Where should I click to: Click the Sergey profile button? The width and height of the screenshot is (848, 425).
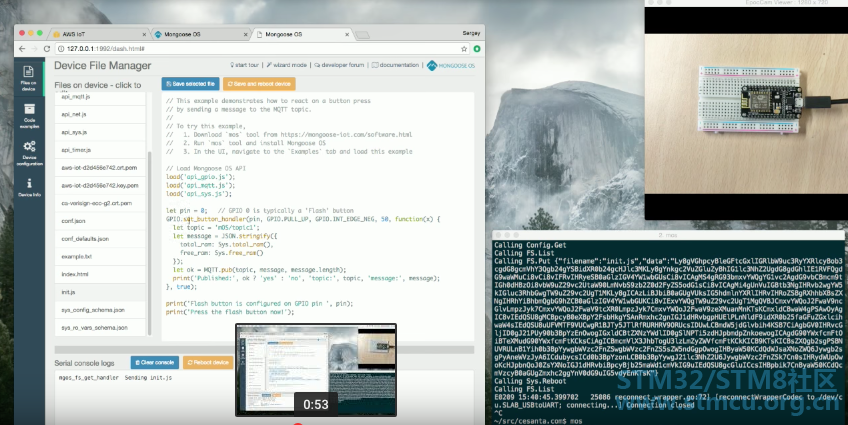(x=471, y=33)
